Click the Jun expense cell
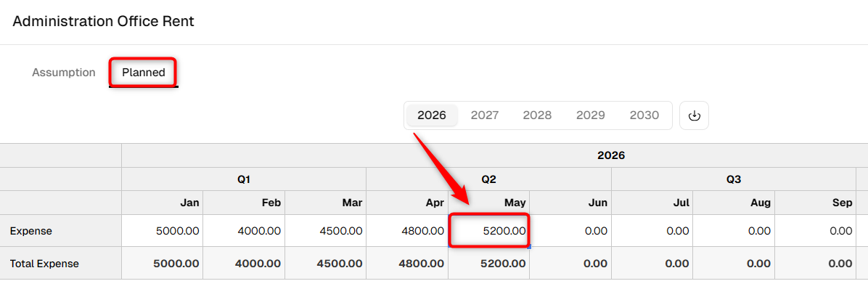Image resolution: width=868 pixels, height=297 pixels. [570, 231]
